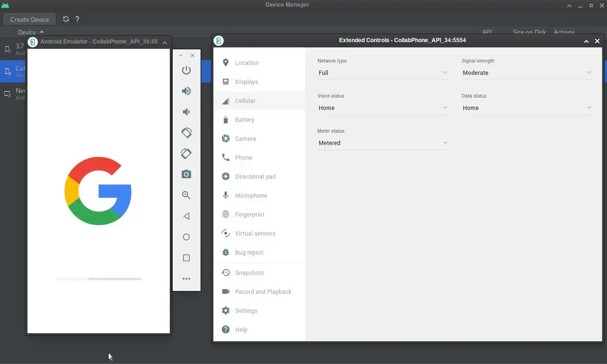Minimize the emulator toolbar with the dash
607x364 pixels.
pos(181,55)
